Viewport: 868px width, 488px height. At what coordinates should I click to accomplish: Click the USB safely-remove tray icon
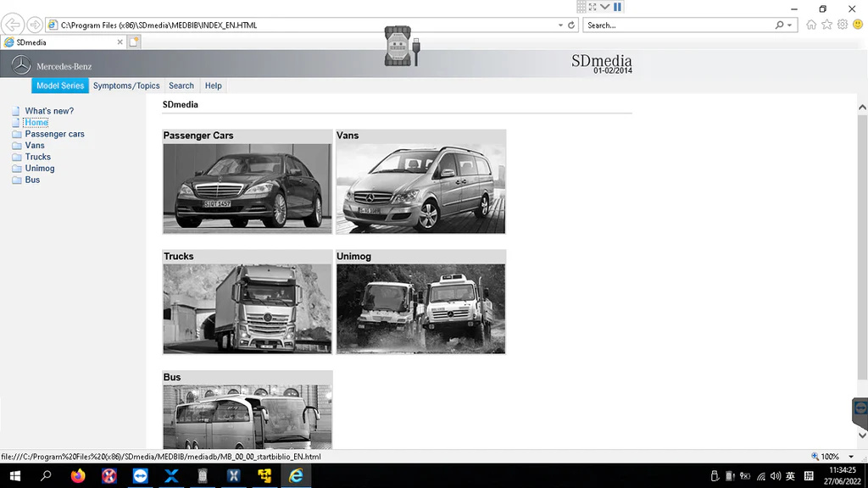[715, 476]
